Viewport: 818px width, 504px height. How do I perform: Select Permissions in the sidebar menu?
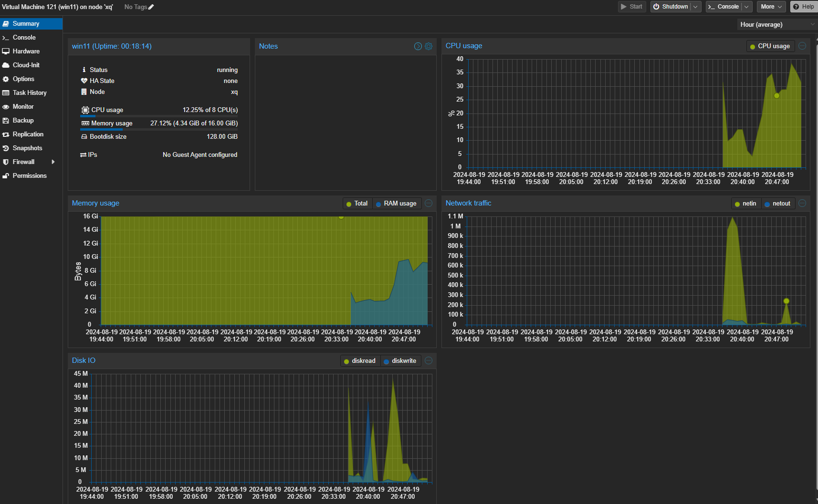click(31, 175)
